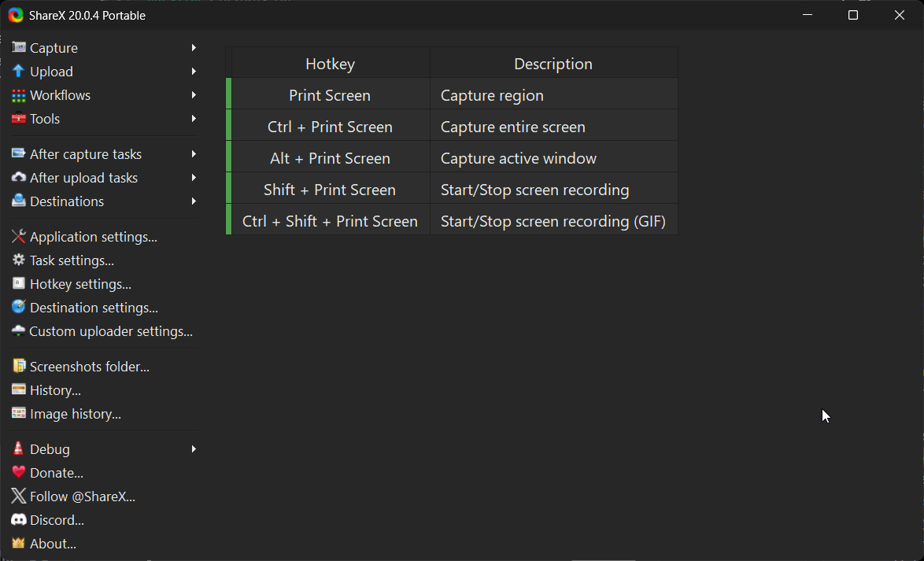Image resolution: width=924 pixels, height=561 pixels.
Task: Maximize the ShareX window
Action: (x=852, y=15)
